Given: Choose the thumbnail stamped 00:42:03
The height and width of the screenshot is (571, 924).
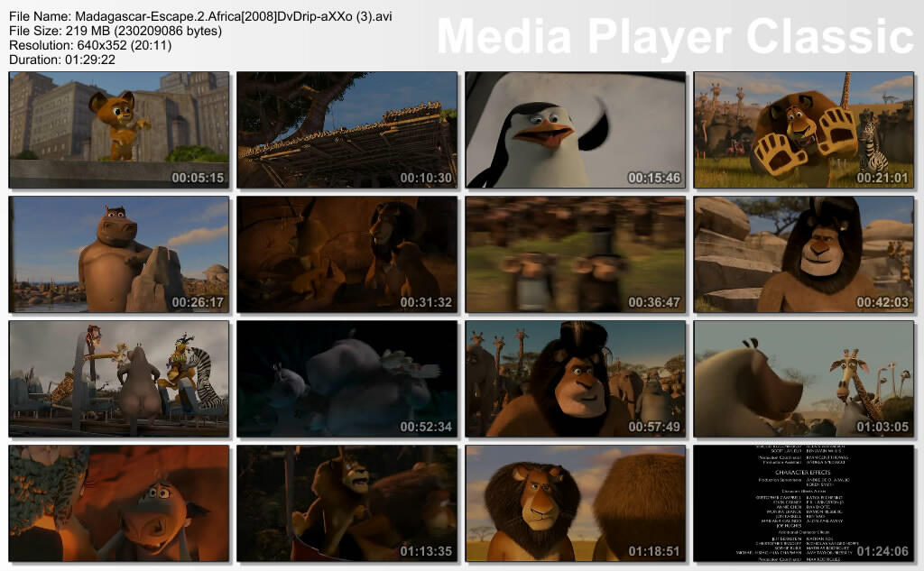Looking at the screenshot, I should pyautogui.click(x=804, y=254).
